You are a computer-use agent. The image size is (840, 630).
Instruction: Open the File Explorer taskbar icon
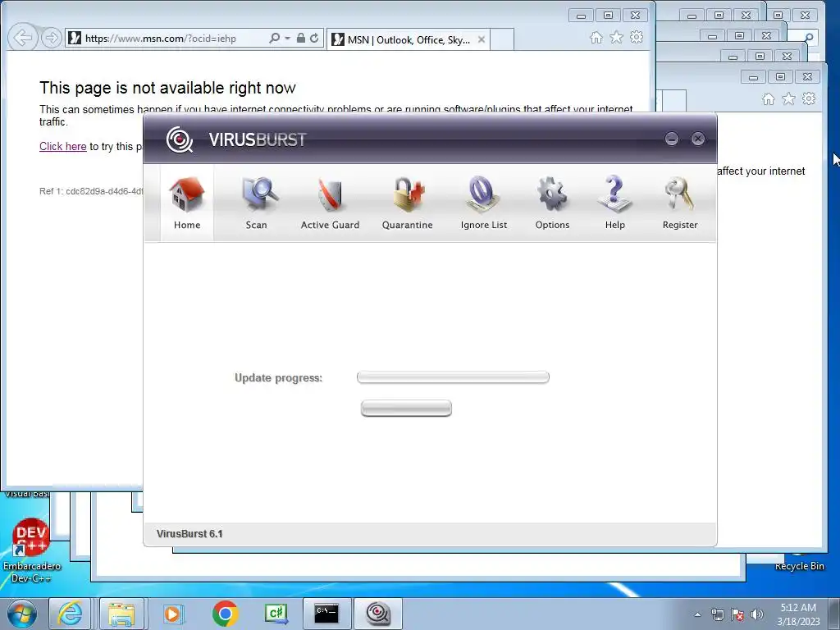pos(121,614)
